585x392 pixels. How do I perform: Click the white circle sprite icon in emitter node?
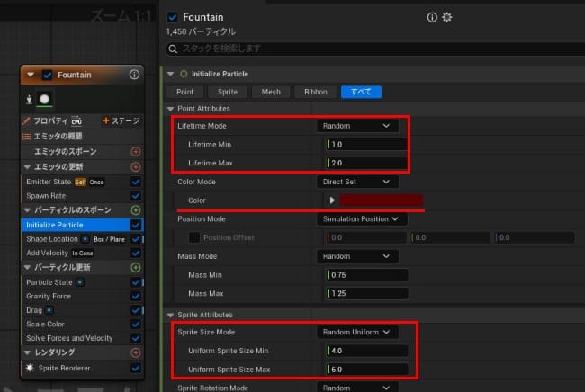pyautogui.click(x=44, y=99)
